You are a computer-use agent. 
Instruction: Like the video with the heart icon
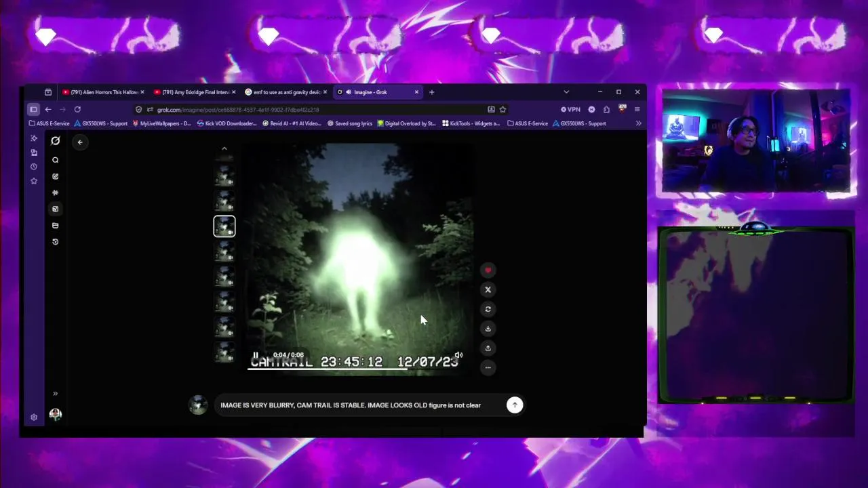488,270
